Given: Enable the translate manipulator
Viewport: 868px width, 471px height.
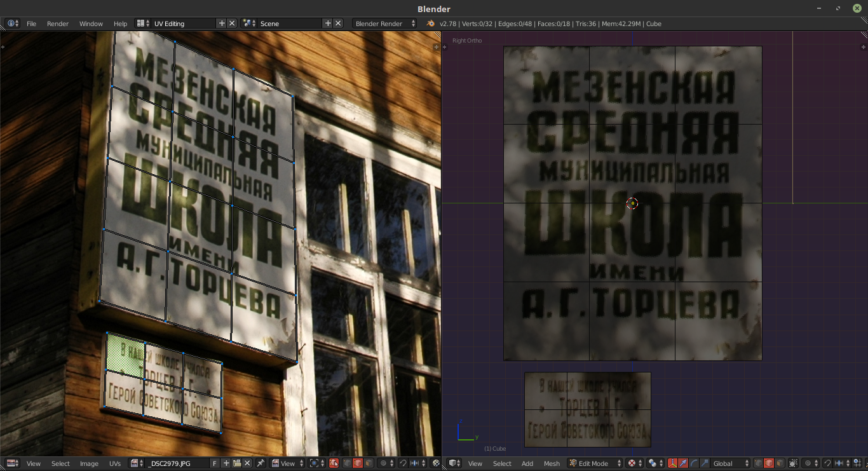Looking at the screenshot, I should (683, 463).
